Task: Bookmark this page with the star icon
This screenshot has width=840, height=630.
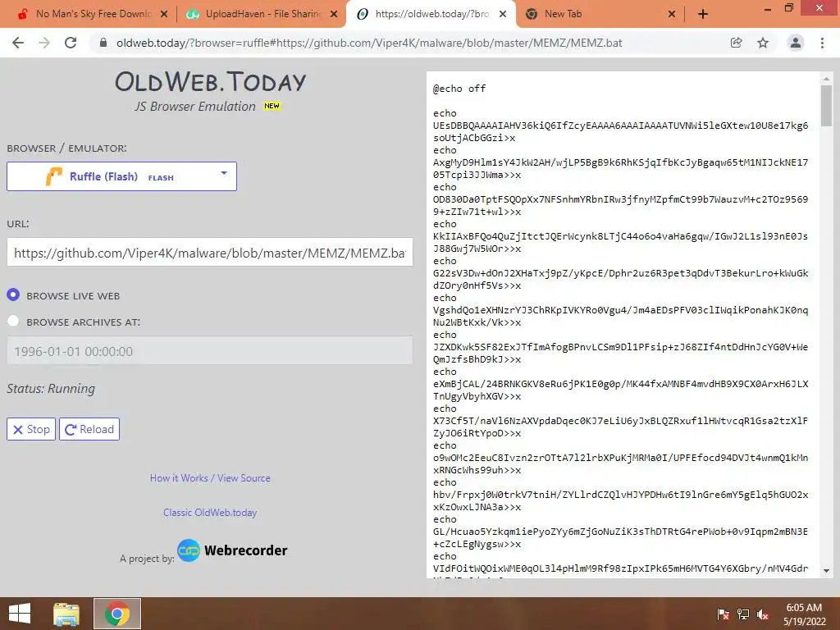Action: point(763,43)
